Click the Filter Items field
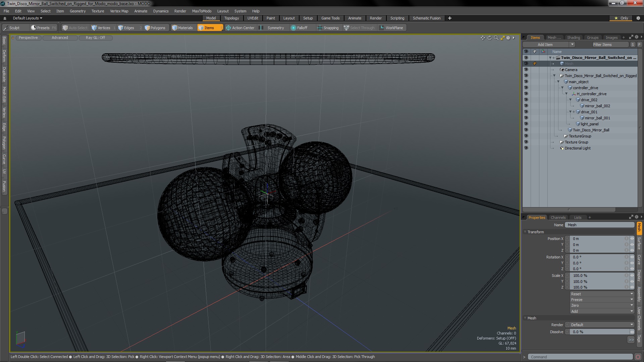The image size is (644, 362). tap(610, 45)
